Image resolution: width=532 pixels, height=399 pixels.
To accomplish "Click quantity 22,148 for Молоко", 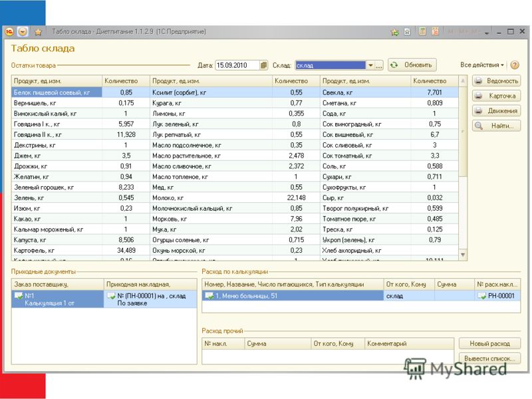I will [296, 198].
